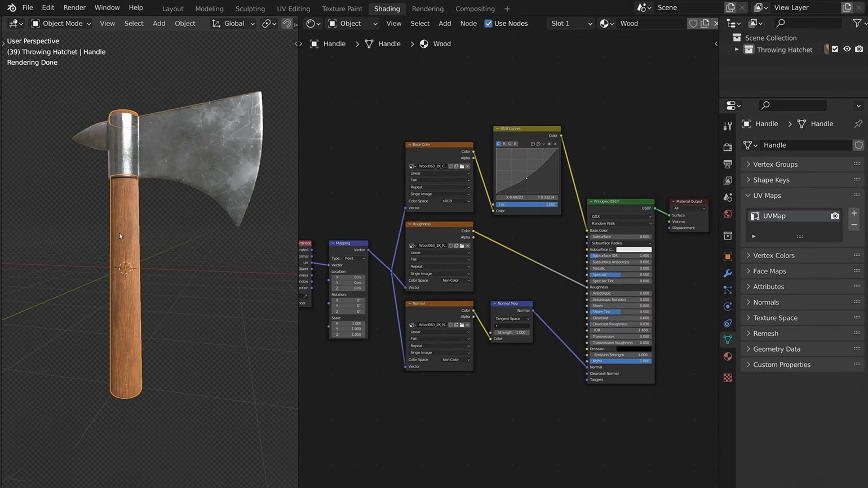Set UVMap active for render camera icon
868x488 pixels.
point(835,216)
